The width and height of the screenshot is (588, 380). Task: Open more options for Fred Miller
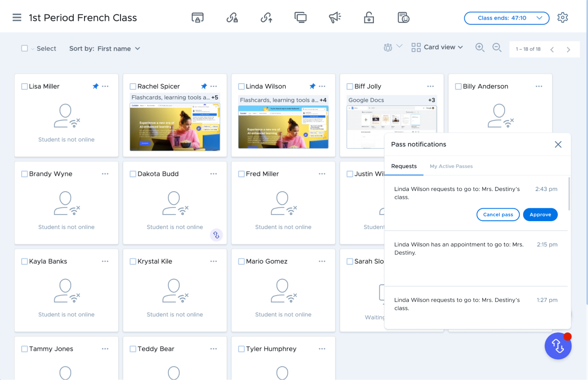click(322, 174)
